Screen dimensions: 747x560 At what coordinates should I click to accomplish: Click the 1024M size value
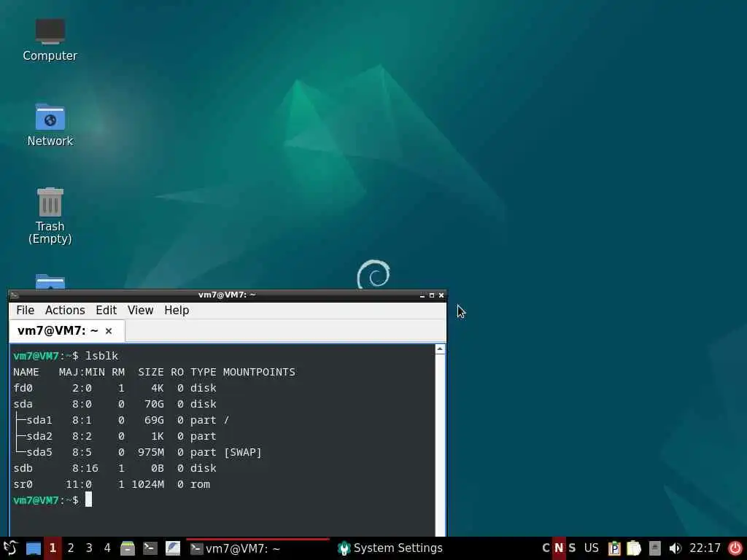(147, 484)
